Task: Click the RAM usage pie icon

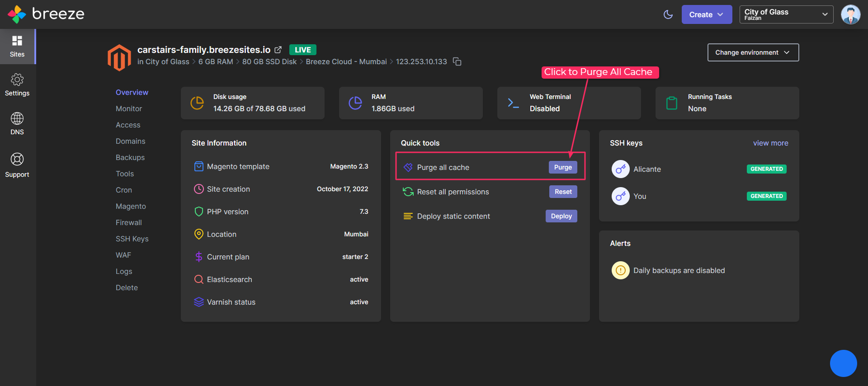Action: 355,103
